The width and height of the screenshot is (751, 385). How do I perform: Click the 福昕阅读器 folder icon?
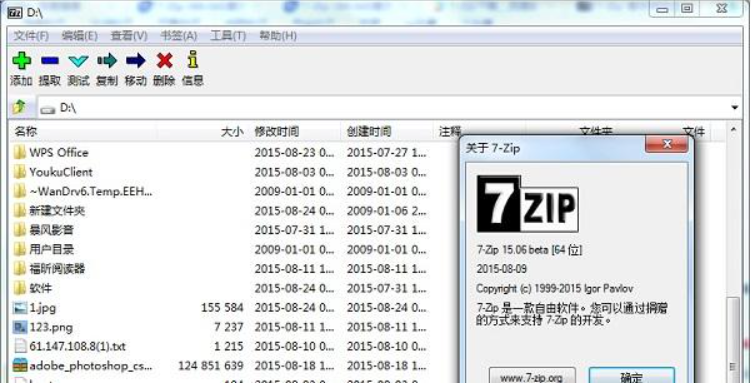pyautogui.click(x=20, y=269)
